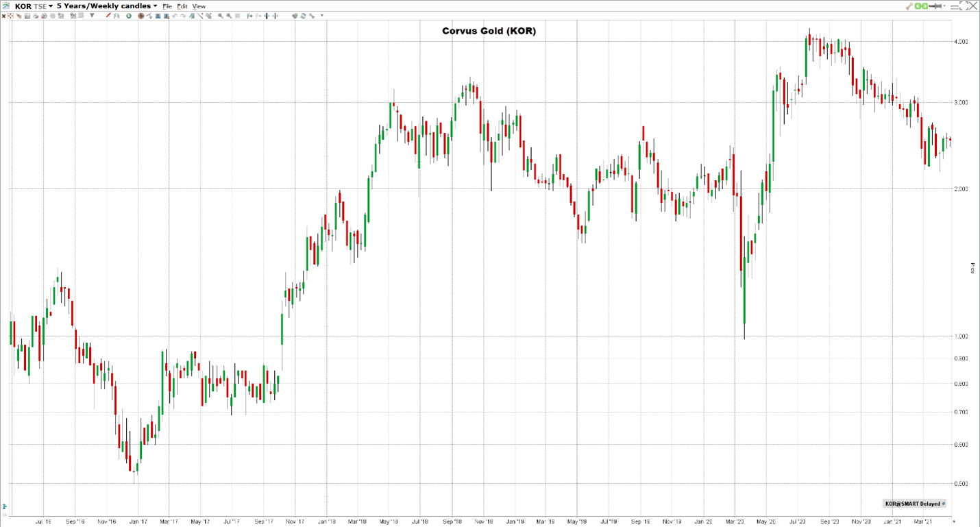
Task: Click the Sep '18 date axis label
Action: coord(452,522)
